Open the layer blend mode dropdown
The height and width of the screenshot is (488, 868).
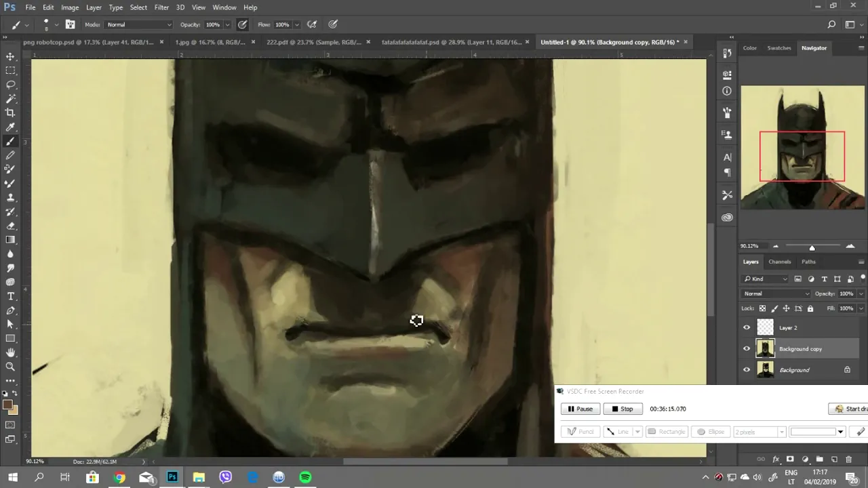coord(776,293)
